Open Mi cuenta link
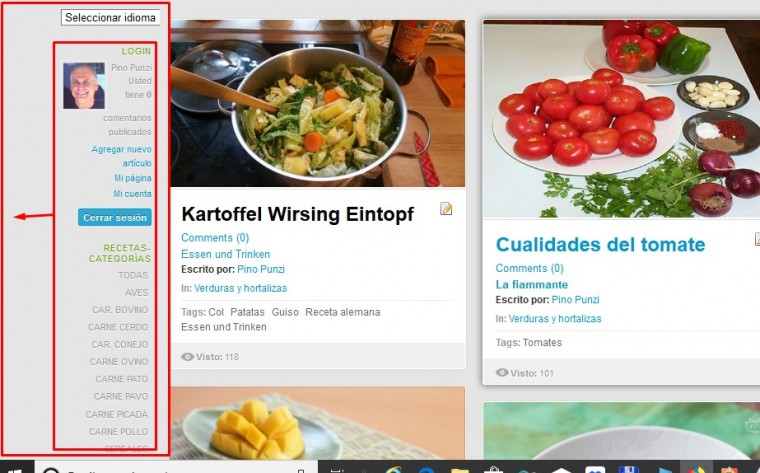 (x=132, y=193)
